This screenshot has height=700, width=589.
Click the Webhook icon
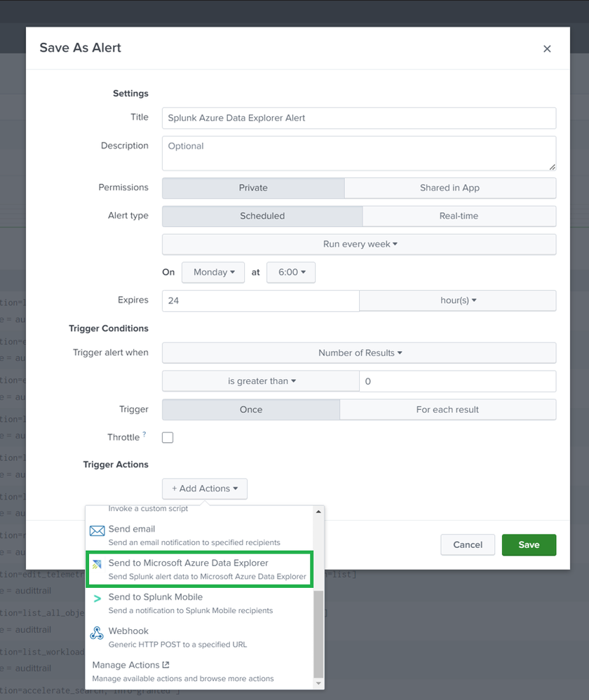(x=97, y=633)
